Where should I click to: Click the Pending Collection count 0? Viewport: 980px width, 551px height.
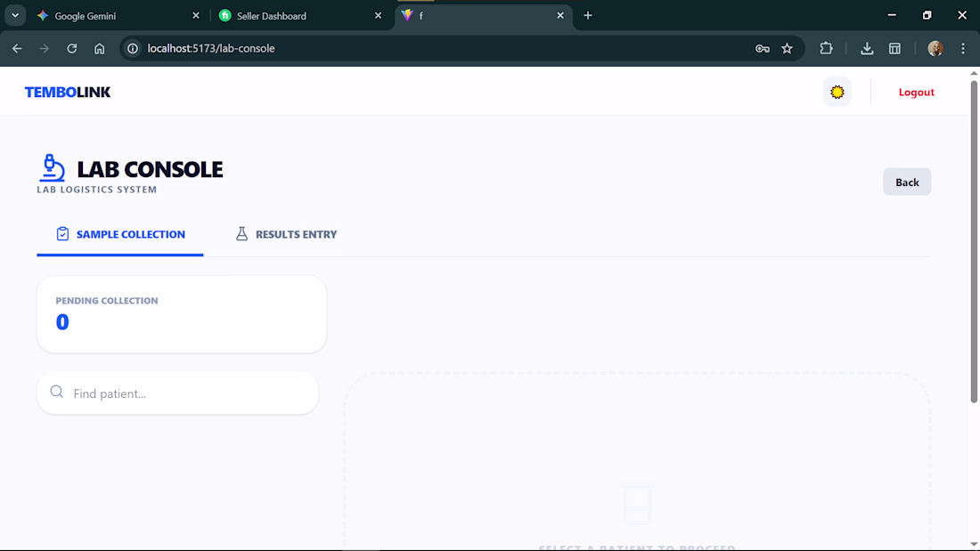[x=61, y=322]
